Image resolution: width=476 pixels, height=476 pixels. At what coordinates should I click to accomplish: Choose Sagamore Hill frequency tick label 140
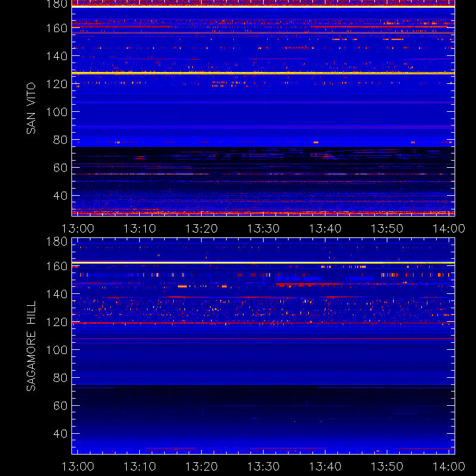[57, 294]
